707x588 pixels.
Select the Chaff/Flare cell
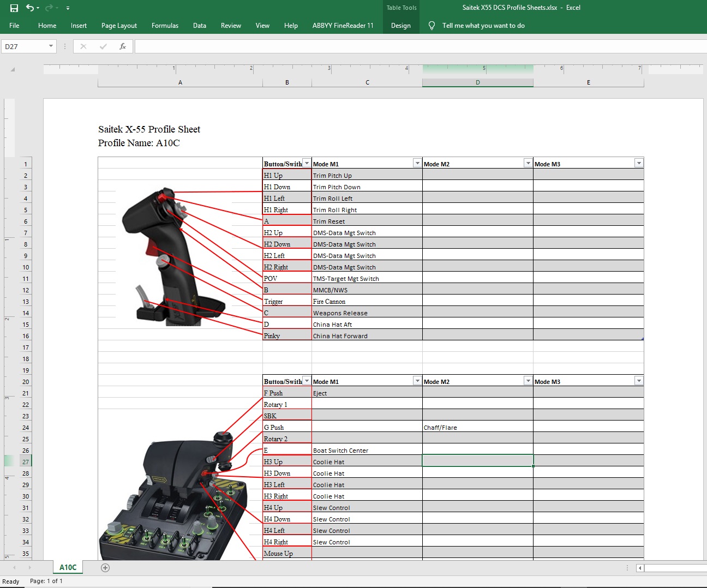477,428
